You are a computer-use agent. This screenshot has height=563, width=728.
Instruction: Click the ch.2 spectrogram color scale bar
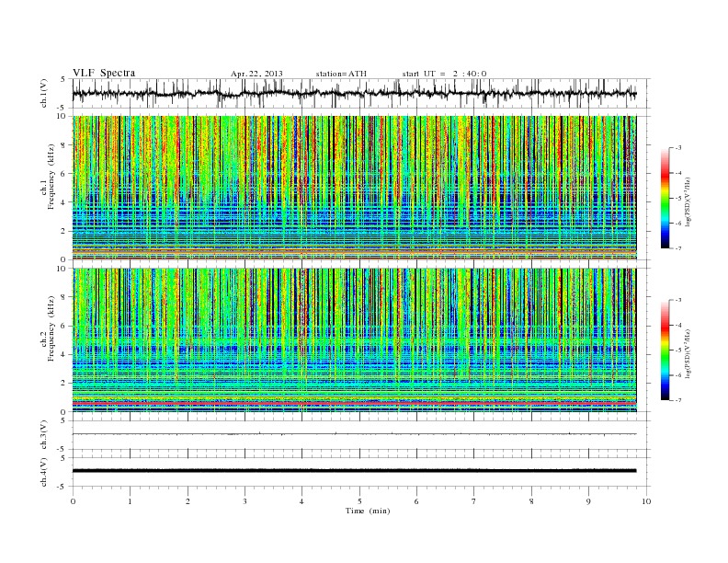(x=665, y=350)
